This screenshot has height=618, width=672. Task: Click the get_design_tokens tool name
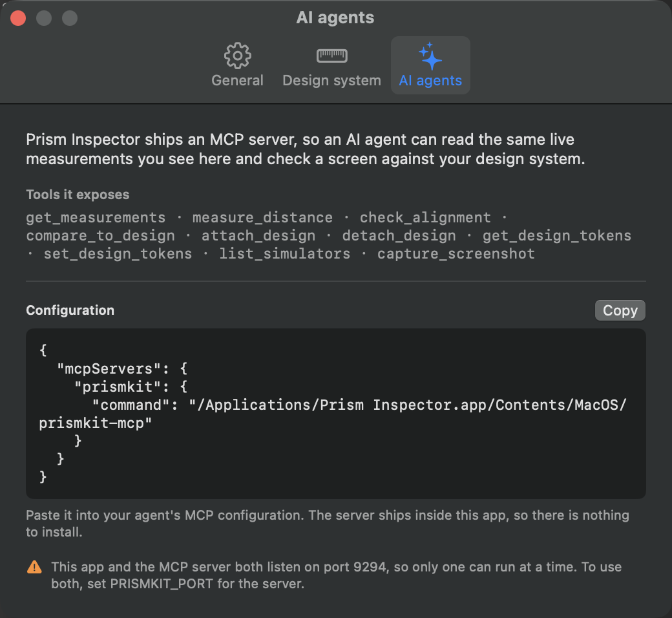[557, 236]
